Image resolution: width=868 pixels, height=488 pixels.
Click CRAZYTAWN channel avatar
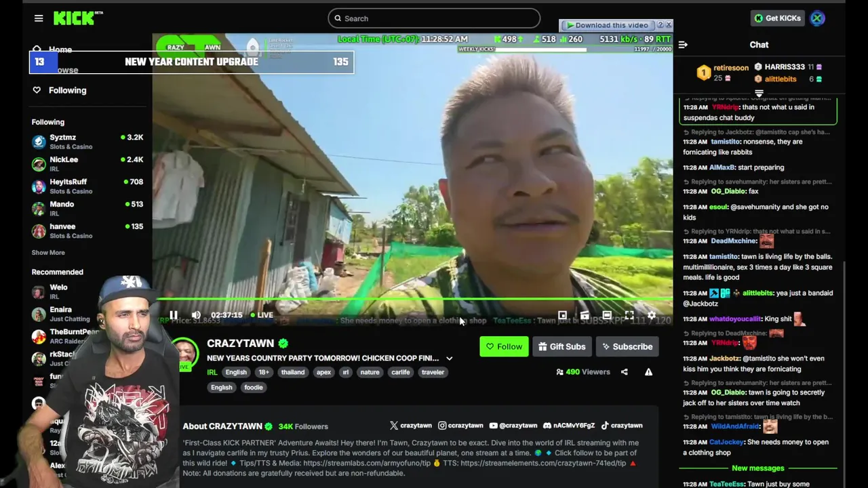pyautogui.click(x=184, y=353)
